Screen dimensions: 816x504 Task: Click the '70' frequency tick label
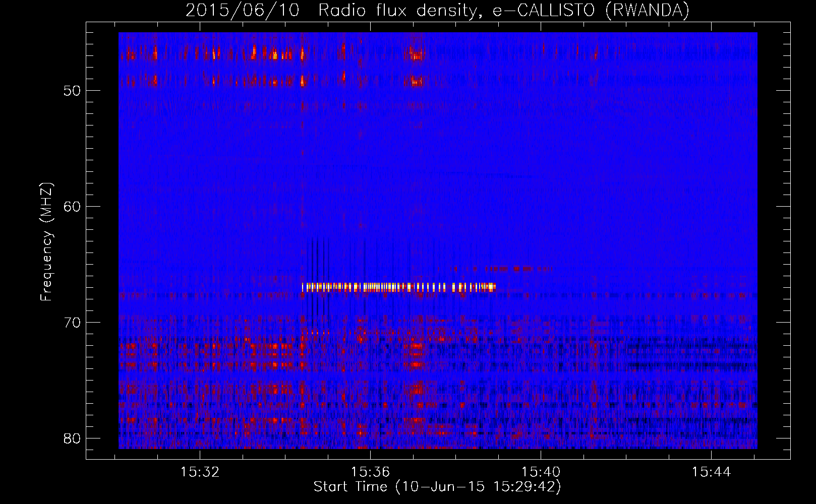click(x=72, y=323)
